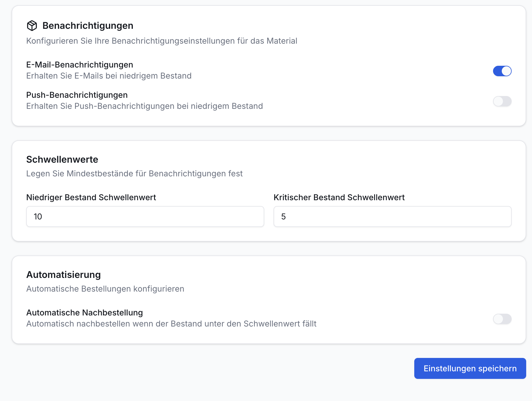This screenshot has height=401, width=532.
Task: Click text 'Legen Sie Mindestbestände für Benachrichtigungen fest'
Action: click(135, 173)
